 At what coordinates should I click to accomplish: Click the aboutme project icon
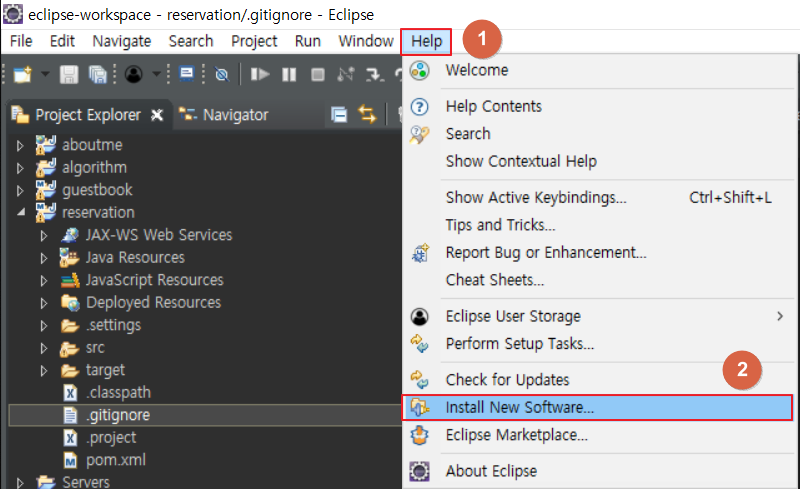45,145
